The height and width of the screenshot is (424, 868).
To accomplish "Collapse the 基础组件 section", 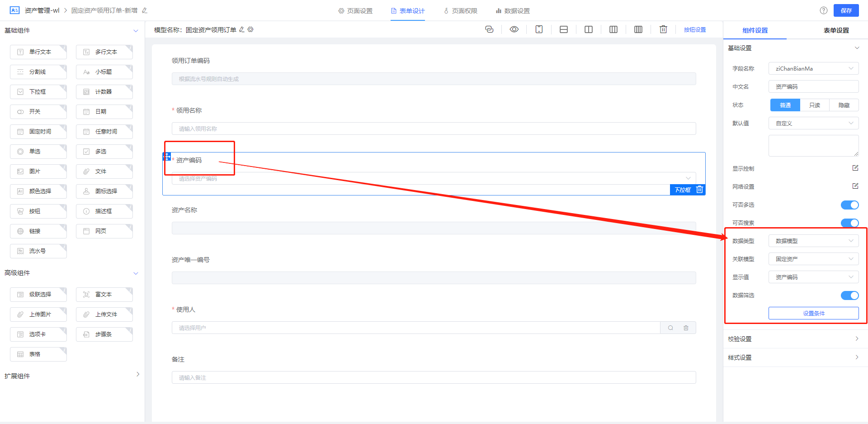I will pyautogui.click(x=136, y=31).
